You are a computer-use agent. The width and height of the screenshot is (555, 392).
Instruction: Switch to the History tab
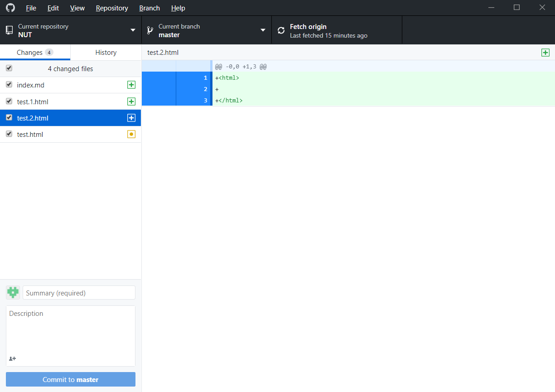pyautogui.click(x=106, y=53)
